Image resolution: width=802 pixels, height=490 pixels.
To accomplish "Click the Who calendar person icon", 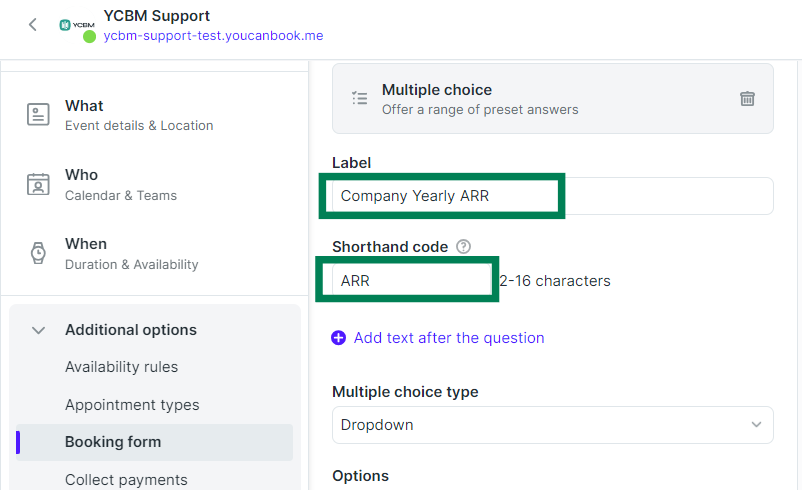I will pos(38,184).
